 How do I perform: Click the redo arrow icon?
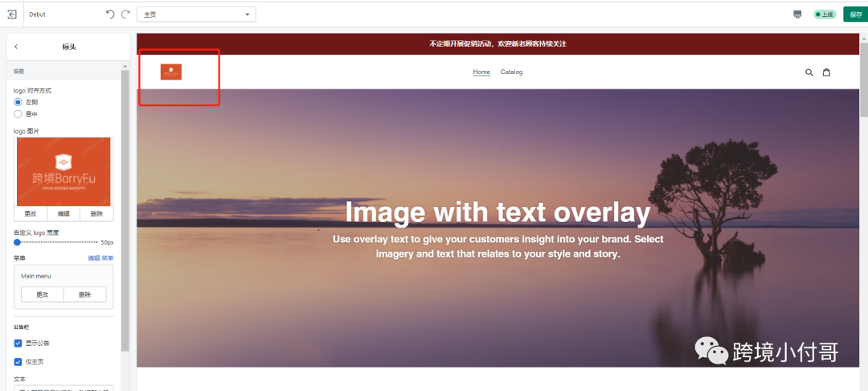pos(125,14)
